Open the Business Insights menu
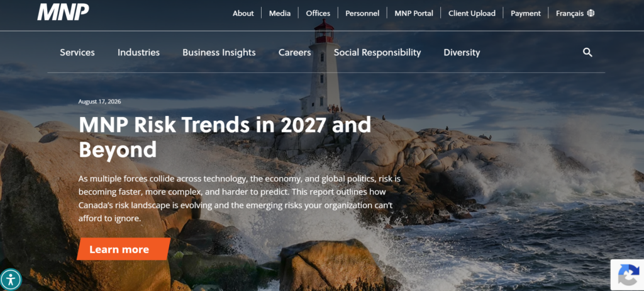 [x=219, y=53]
